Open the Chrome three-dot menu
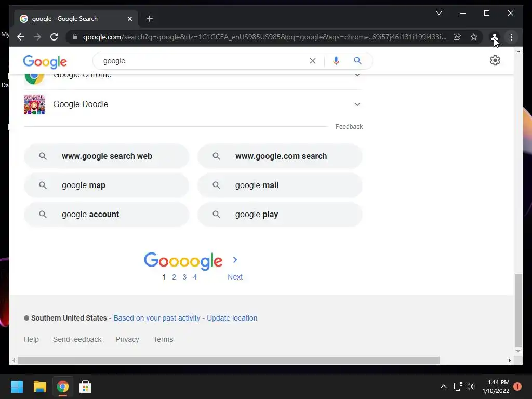Viewport: 532px width, 399px height. pyautogui.click(x=511, y=37)
